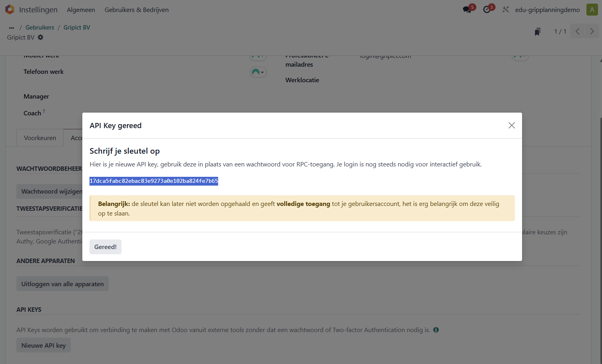Viewport: 602px width, 364px height.
Task: Open the user avatar menu
Action: coord(592,10)
